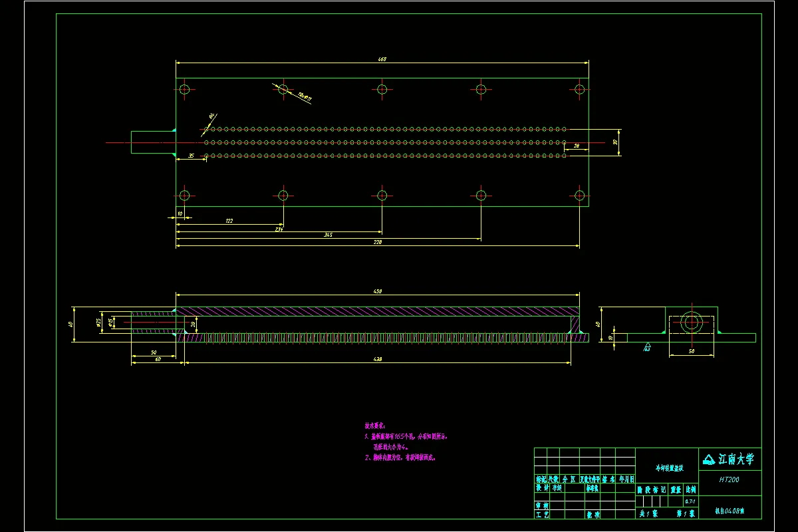
Task: Click the 28 dimension at right end
Action: coord(576,145)
